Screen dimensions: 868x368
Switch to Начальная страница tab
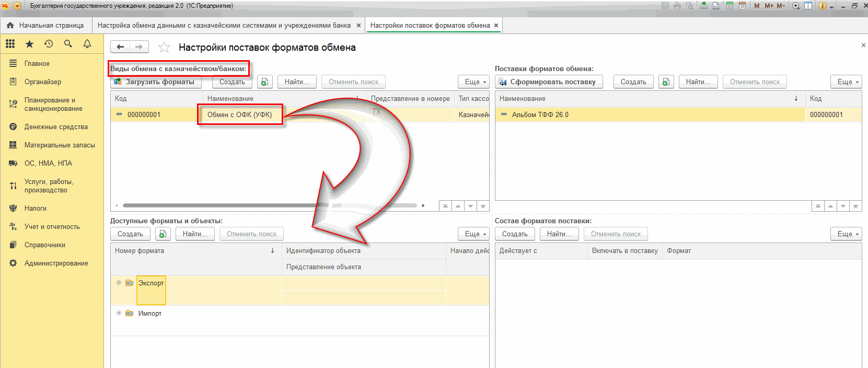(45, 25)
